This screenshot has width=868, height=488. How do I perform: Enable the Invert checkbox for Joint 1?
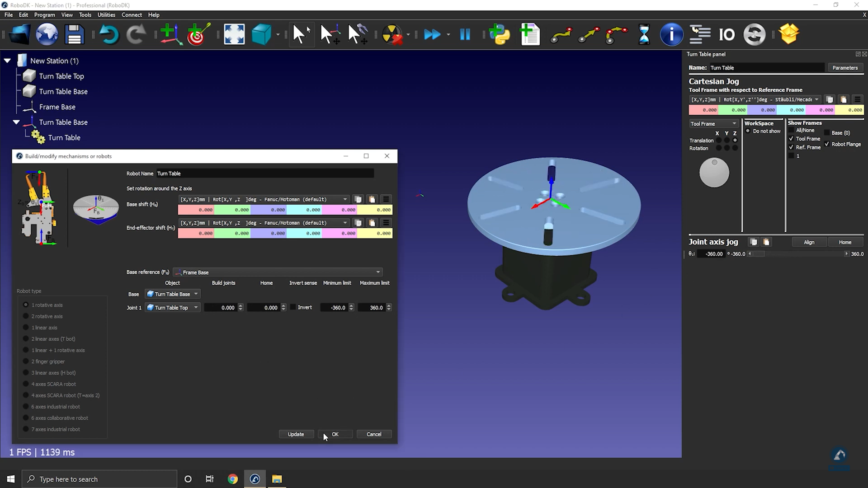point(293,307)
